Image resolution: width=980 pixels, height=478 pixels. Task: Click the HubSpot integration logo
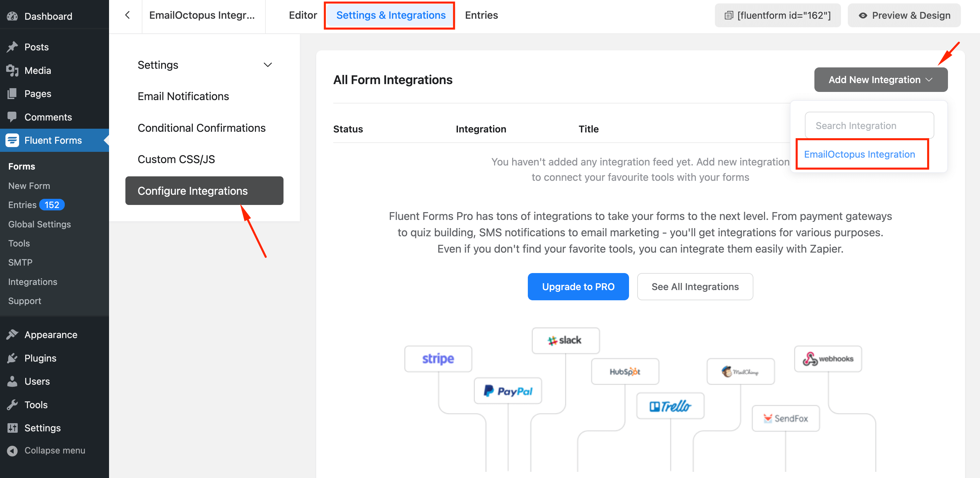click(x=625, y=372)
